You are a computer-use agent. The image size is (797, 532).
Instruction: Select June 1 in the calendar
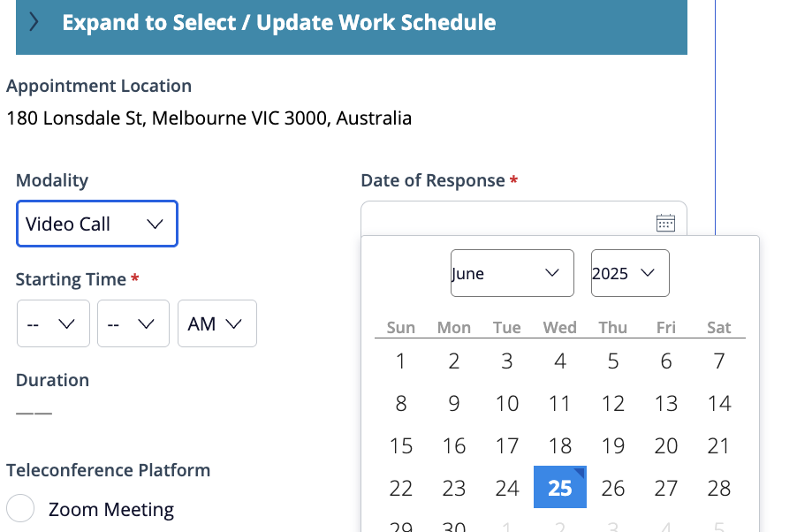400,361
